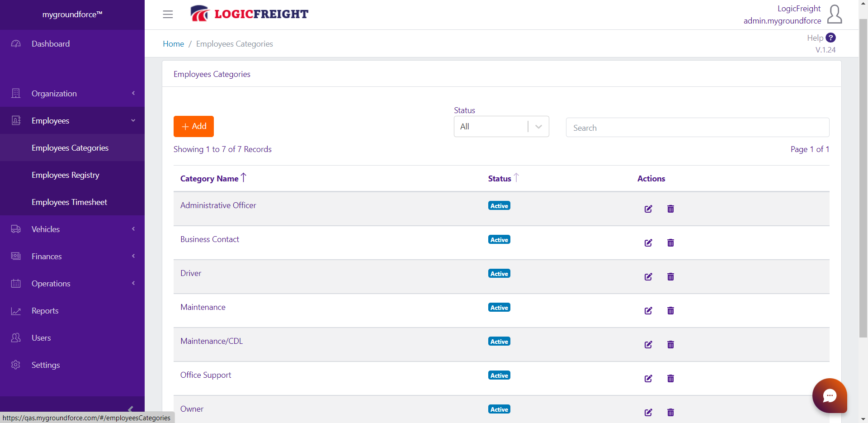Edit the Office Support category

[648, 378]
